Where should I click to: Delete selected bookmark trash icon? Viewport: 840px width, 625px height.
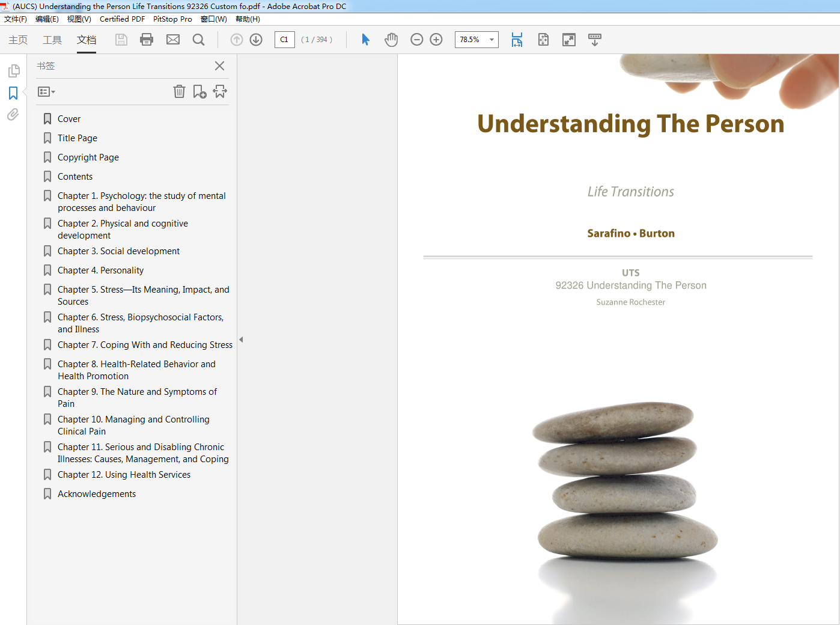click(179, 91)
